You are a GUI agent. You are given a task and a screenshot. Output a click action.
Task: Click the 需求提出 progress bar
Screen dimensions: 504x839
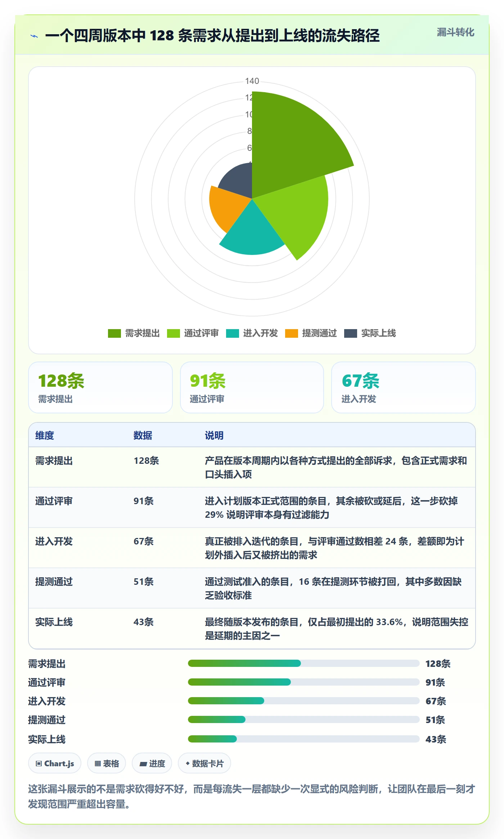point(304,663)
